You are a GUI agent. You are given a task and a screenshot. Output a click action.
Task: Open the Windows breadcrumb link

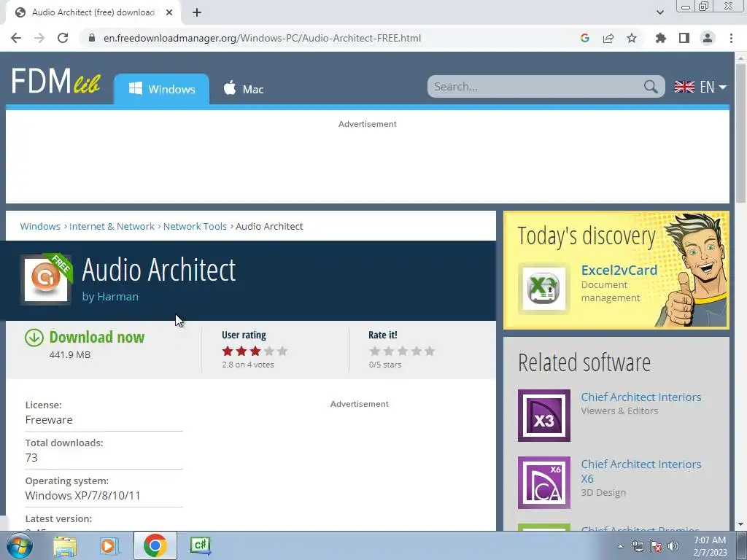40,226
